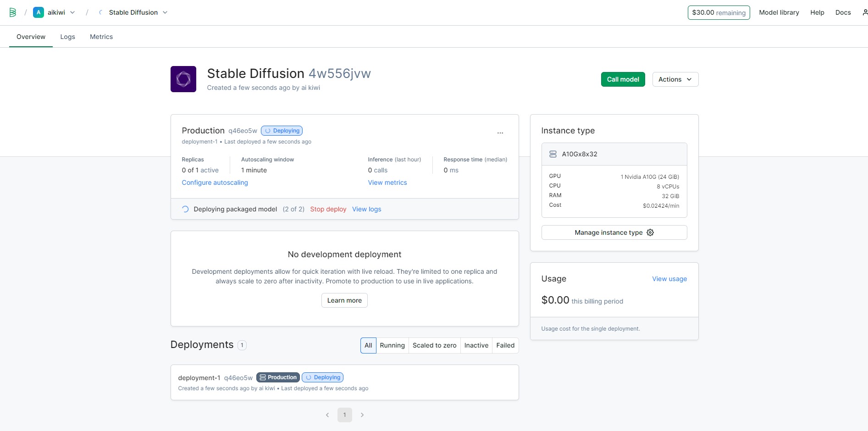Click the 'No development deployment' heading
The image size is (868, 431).
(345, 254)
